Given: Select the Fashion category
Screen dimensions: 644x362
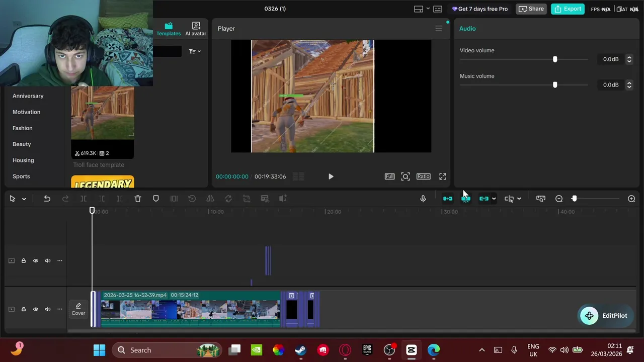Looking at the screenshot, I should coord(22,128).
